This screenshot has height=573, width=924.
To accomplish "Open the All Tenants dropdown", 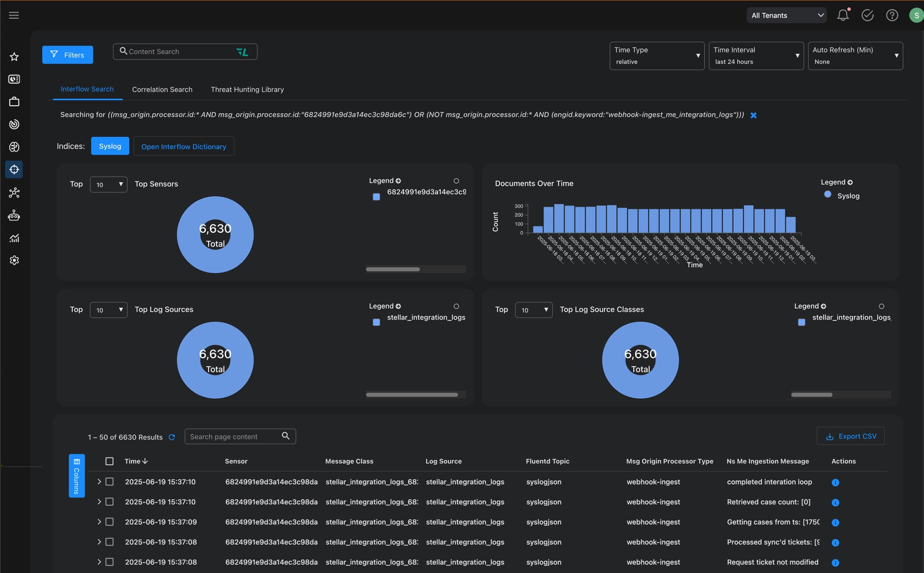I will [x=786, y=15].
